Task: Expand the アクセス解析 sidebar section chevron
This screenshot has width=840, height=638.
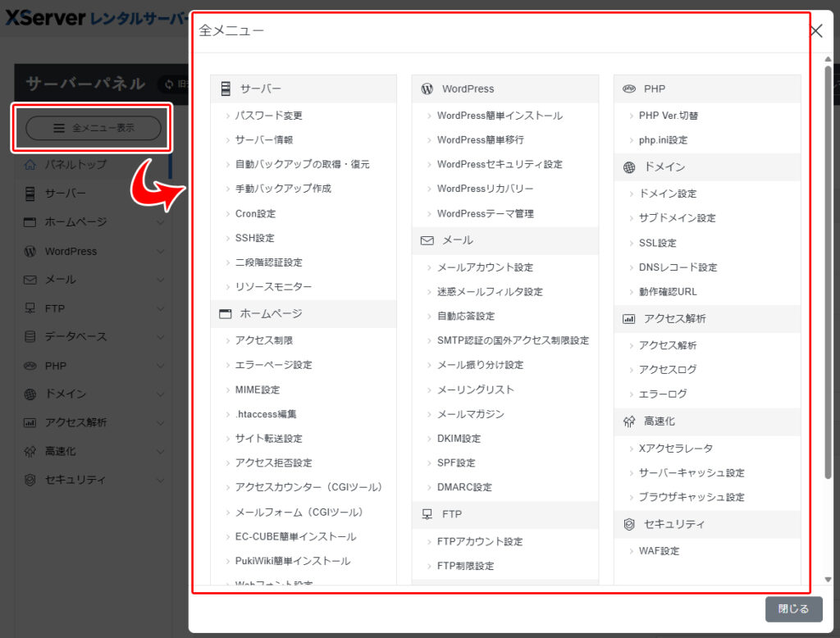Action: coord(160,422)
